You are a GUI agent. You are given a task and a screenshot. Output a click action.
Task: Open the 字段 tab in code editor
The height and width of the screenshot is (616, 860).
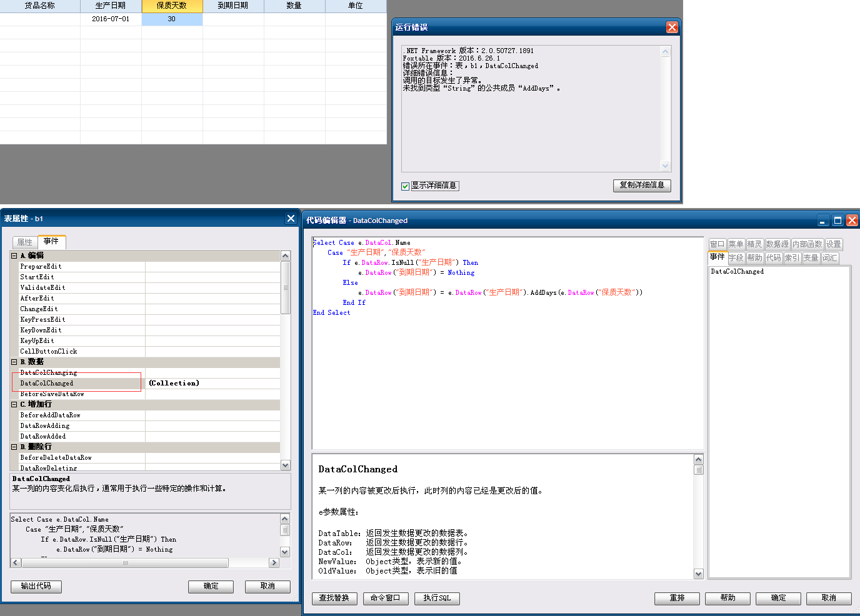[736, 258]
